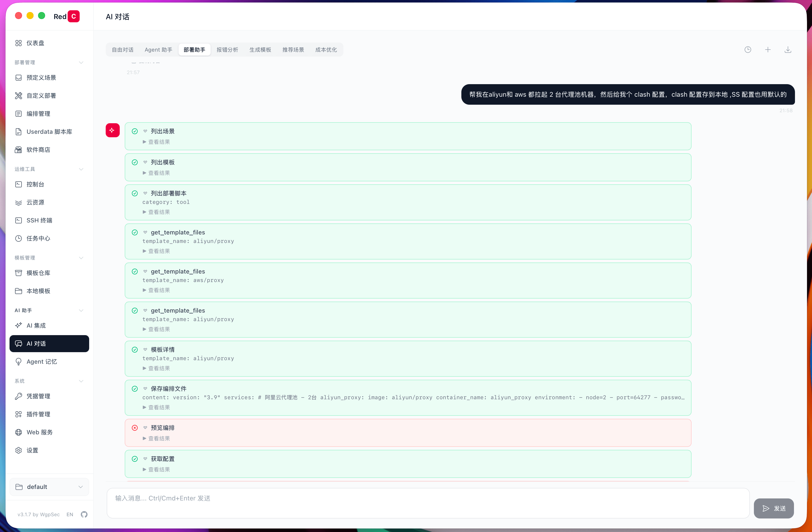Focus the message input field
The width and height of the screenshot is (812, 532).
tap(428, 503)
